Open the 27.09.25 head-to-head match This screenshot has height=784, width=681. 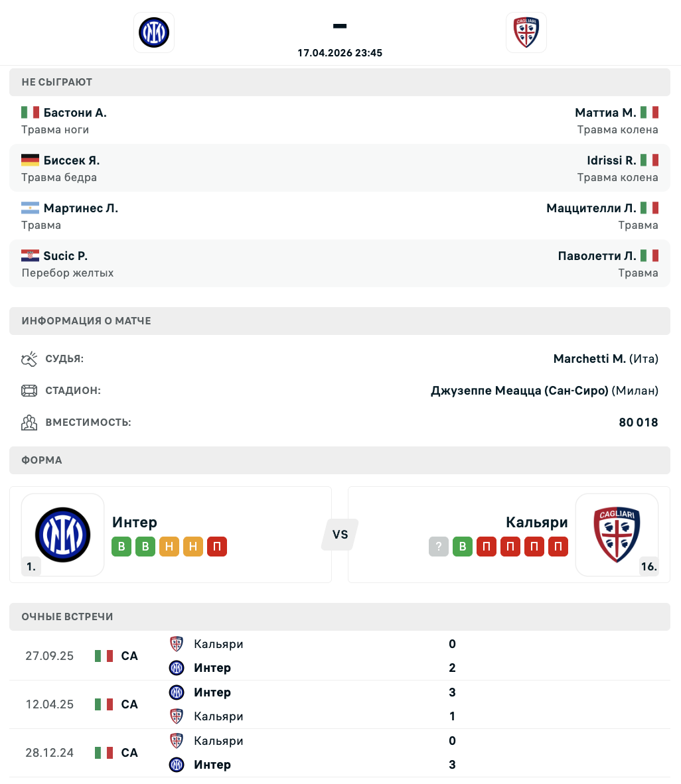340,656
